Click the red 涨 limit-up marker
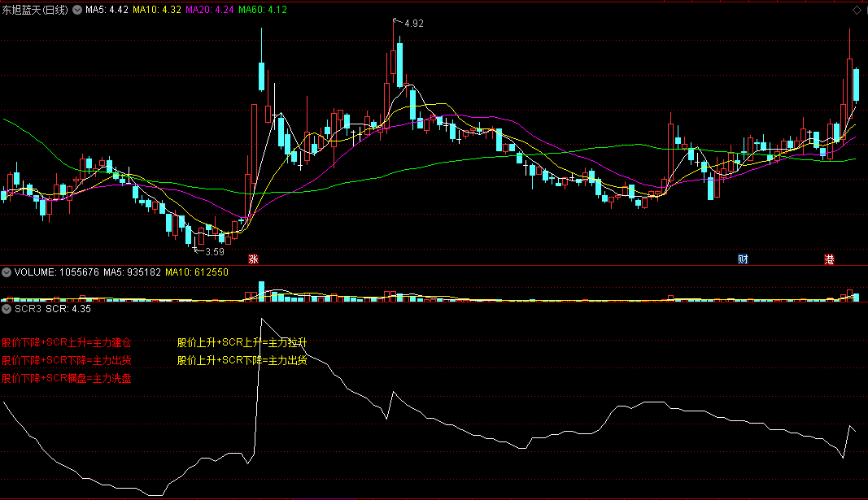Viewport: 868px width, 500px height. point(253,259)
